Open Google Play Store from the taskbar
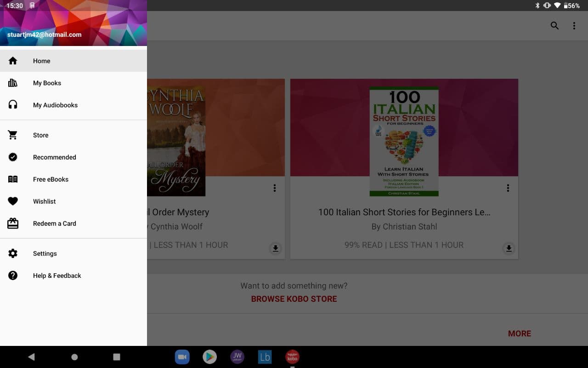 [x=210, y=357]
